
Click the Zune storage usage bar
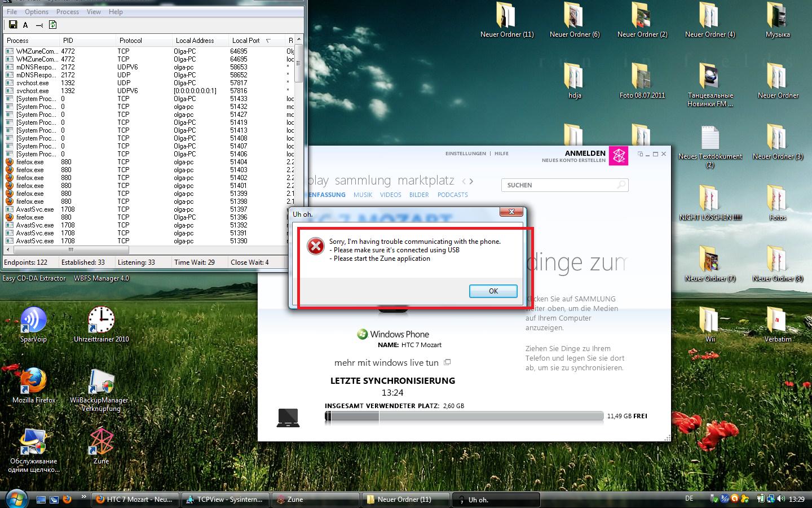click(x=464, y=417)
